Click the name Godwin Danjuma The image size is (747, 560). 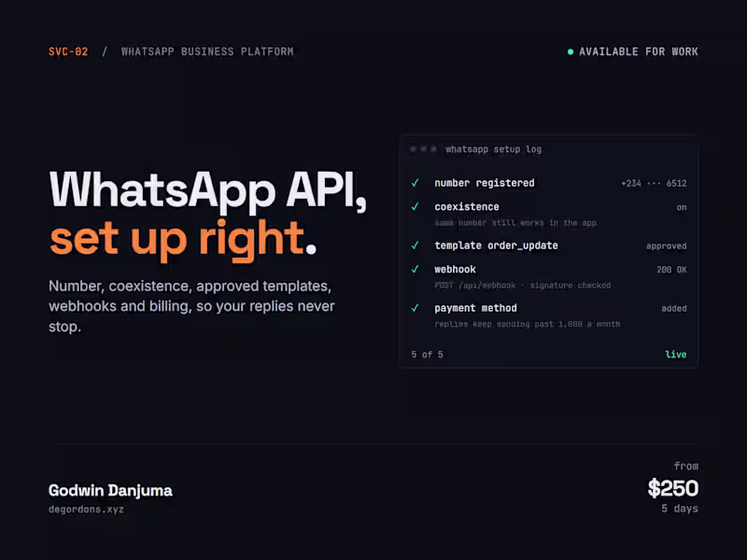[110, 491]
